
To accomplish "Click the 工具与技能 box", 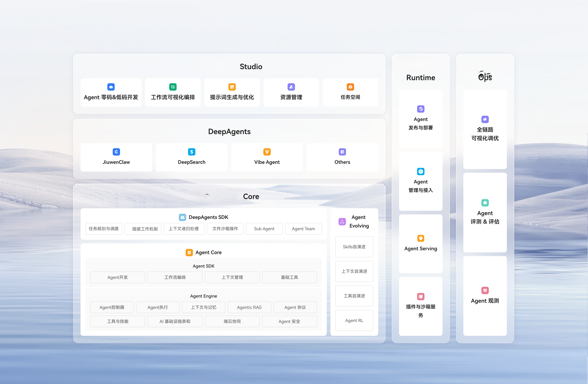I will pos(118,321).
